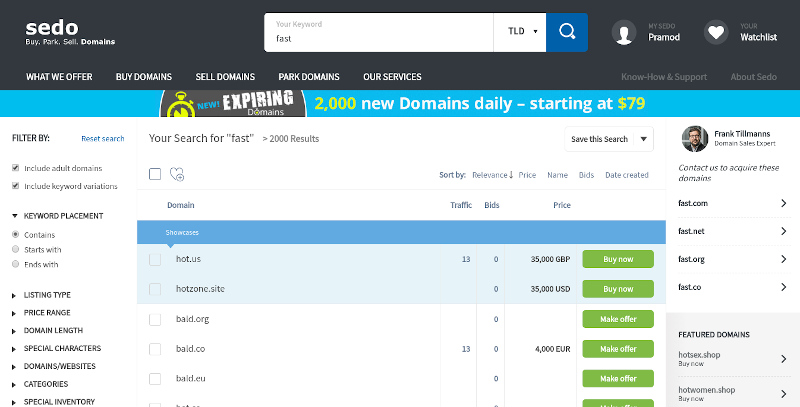Toggle Include keyword variations checkbox

tap(15, 186)
